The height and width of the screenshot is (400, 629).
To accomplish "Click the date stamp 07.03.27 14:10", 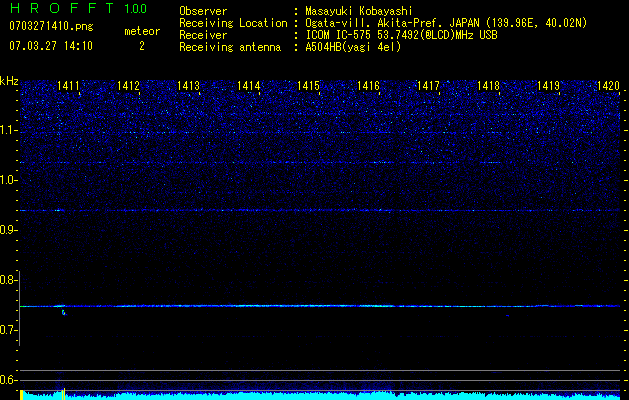I will tap(51, 46).
